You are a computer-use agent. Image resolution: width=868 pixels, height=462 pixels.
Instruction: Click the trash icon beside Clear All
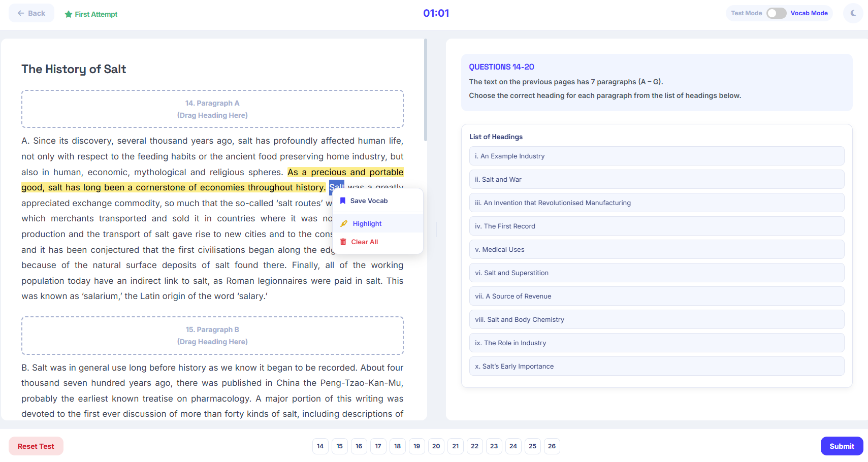click(x=343, y=242)
